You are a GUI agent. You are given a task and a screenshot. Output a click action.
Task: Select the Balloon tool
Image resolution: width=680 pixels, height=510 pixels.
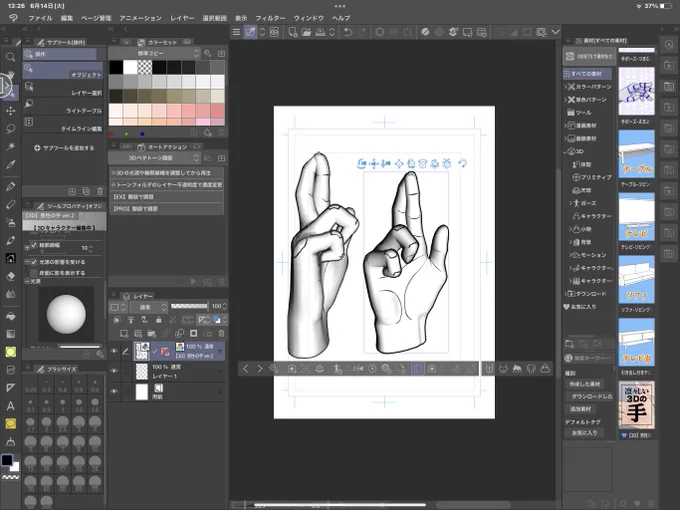coord(10,424)
